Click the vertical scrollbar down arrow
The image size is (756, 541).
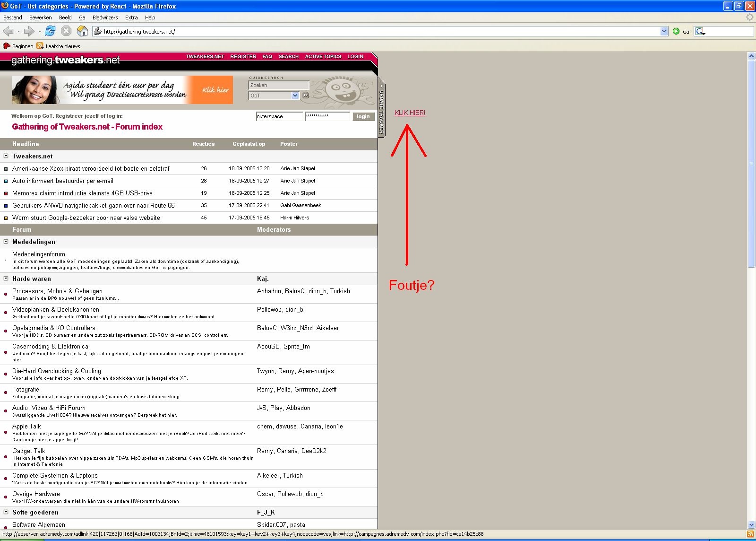(x=751, y=524)
